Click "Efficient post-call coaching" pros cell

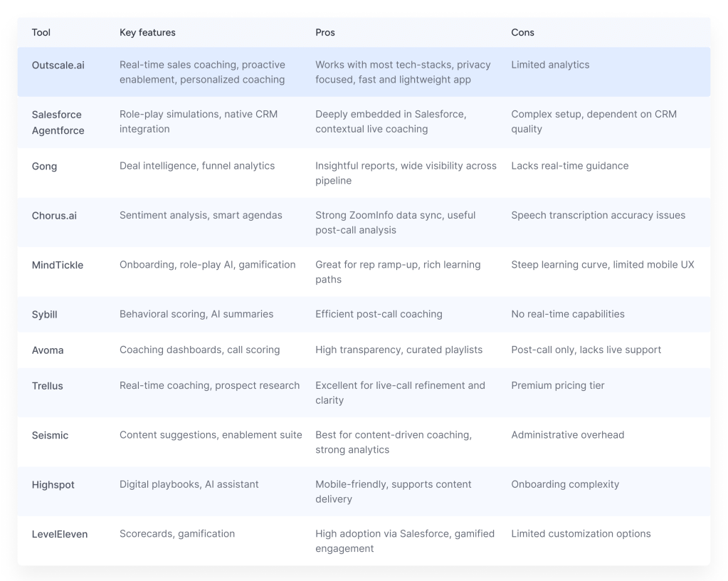[379, 314]
